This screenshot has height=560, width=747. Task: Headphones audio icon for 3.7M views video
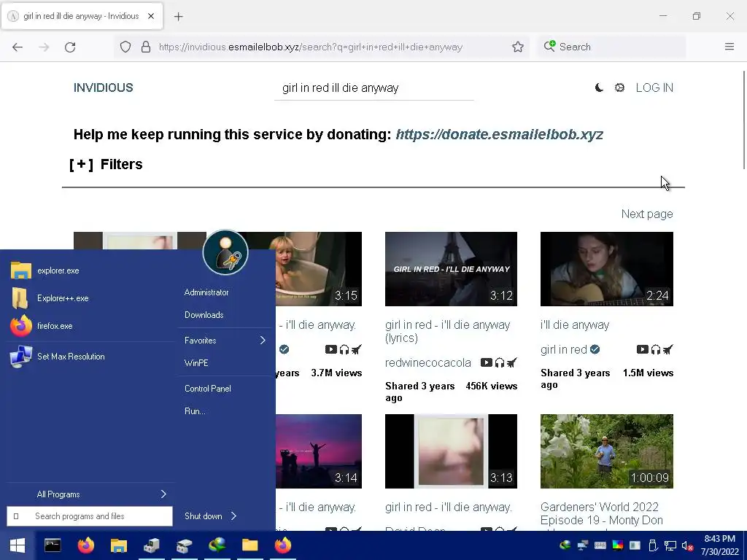coord(344,349)
